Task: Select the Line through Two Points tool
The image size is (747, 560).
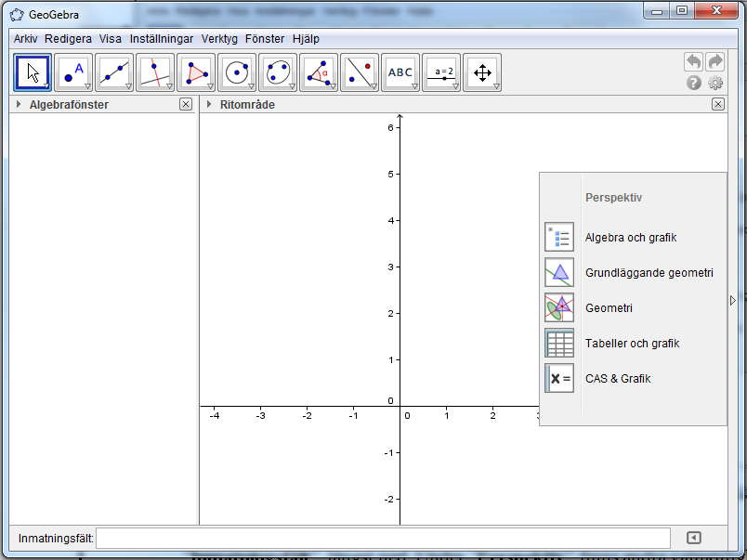Action: (x=114, y=72)
